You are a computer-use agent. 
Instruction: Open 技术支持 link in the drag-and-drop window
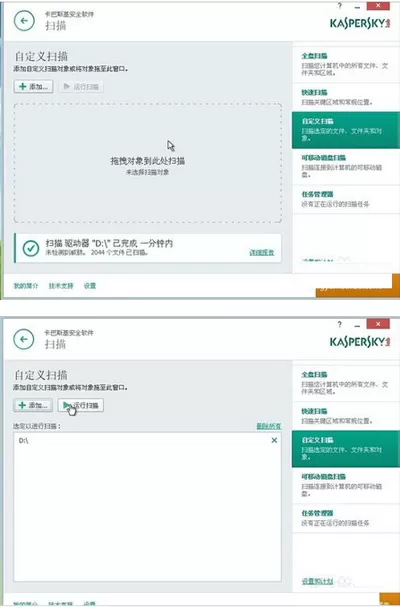[61, 286]
